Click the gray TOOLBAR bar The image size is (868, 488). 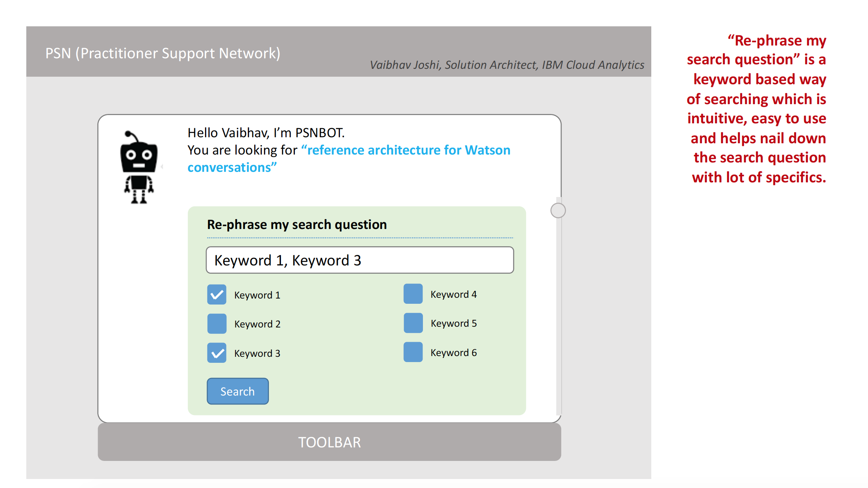point(329,442)
